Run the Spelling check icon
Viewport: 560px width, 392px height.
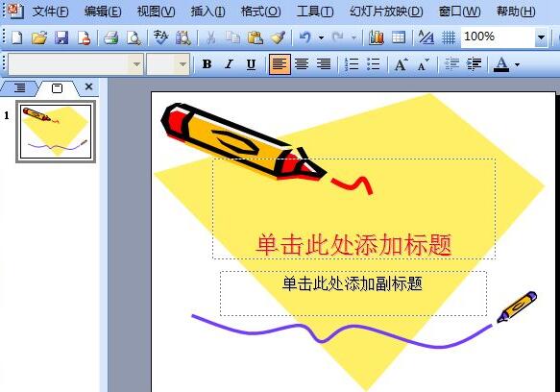(160, 37)
